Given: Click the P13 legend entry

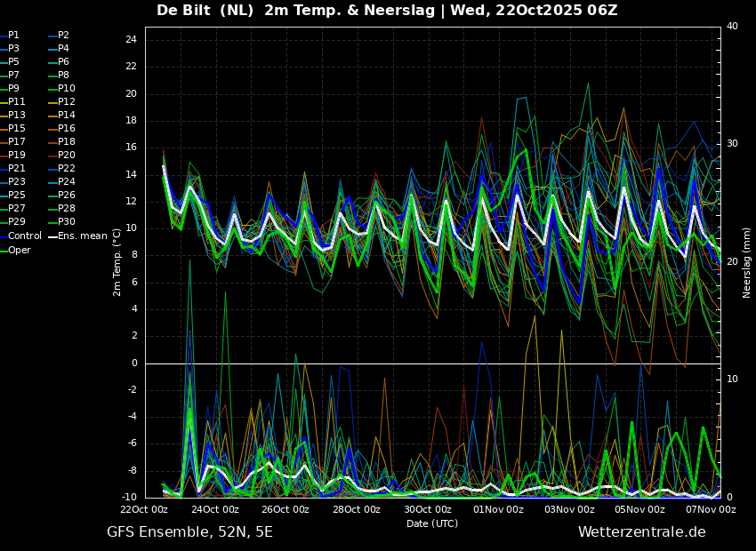Looking at the screenshot, I should pos(16,116).
